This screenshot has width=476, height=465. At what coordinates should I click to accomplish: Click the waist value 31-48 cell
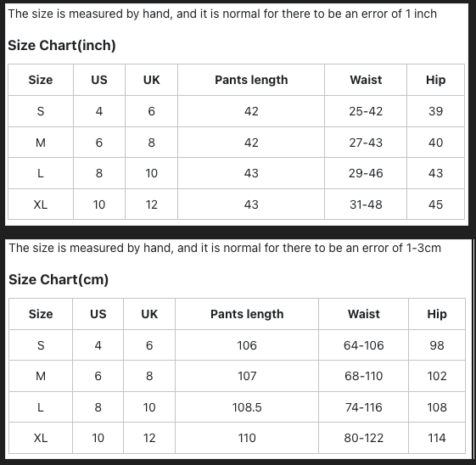366,204
